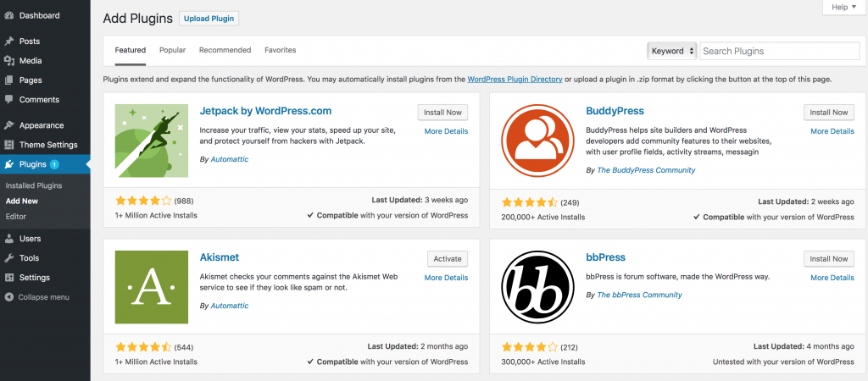Click the Akismet plugin title

[x=220, y=257]
